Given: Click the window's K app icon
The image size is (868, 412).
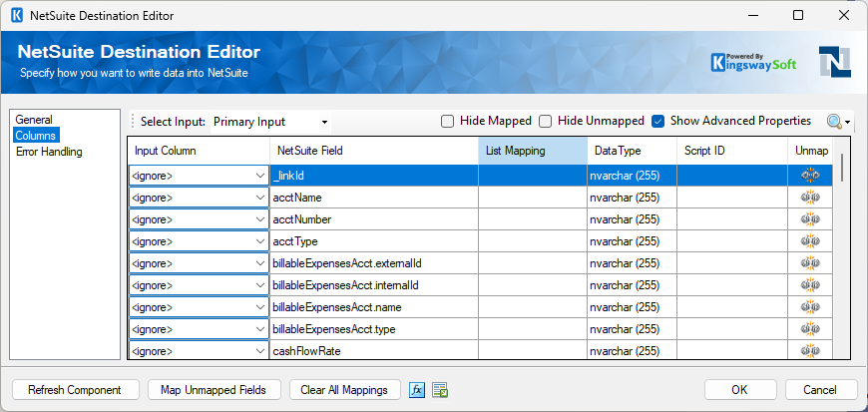Looking at the screenshot, I should tap(17, 16).
